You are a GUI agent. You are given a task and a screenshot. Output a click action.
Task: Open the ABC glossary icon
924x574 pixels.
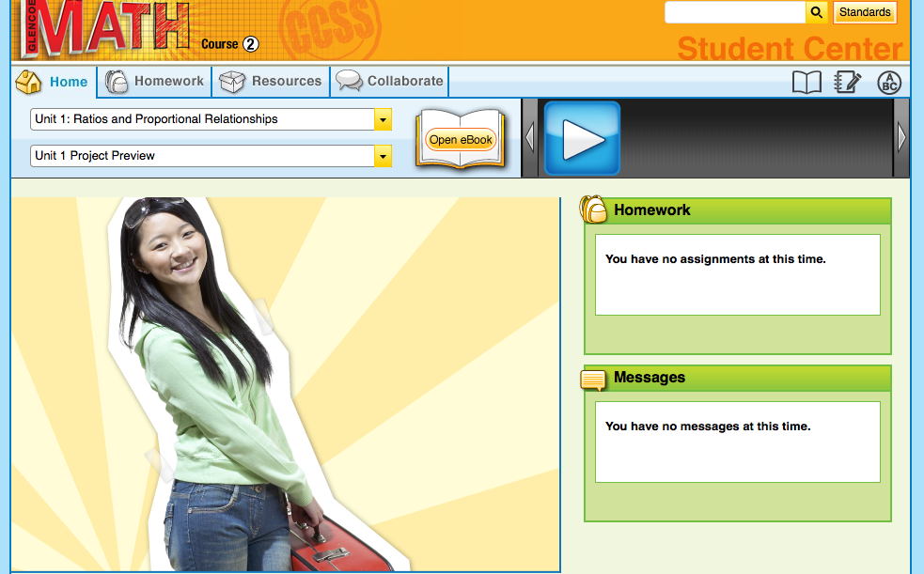(889, 83)
